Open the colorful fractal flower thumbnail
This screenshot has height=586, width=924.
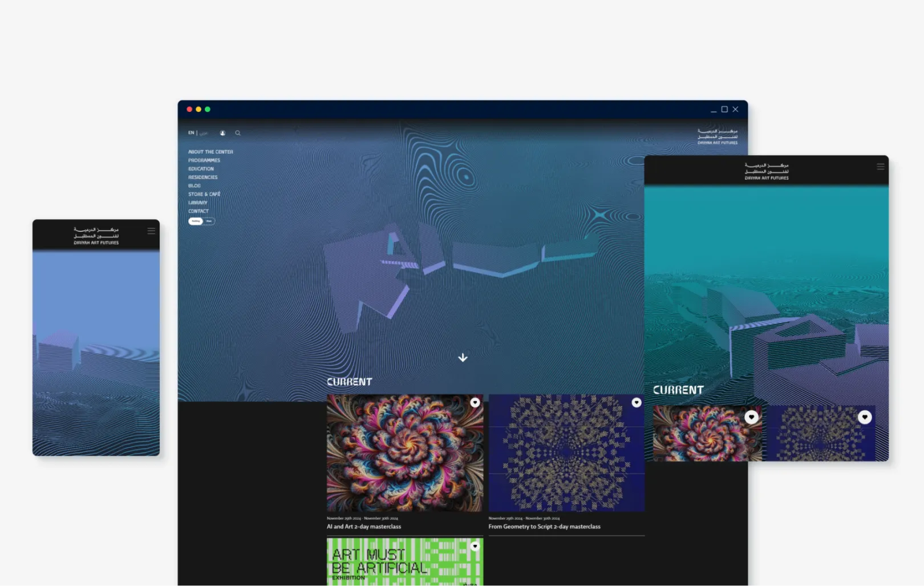(404, 454)
